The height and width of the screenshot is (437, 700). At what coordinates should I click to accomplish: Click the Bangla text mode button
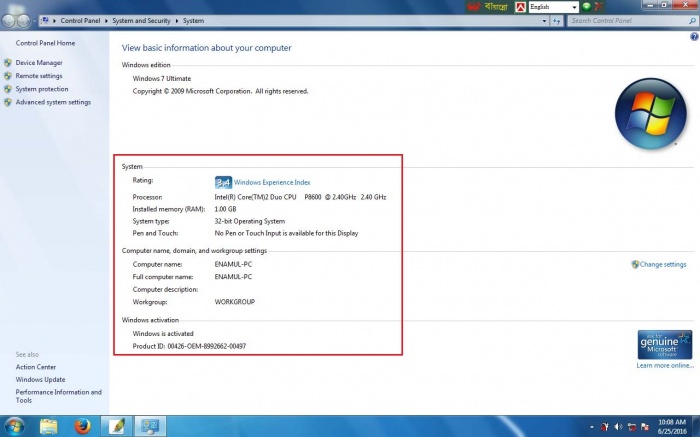(x=496, y=7)
